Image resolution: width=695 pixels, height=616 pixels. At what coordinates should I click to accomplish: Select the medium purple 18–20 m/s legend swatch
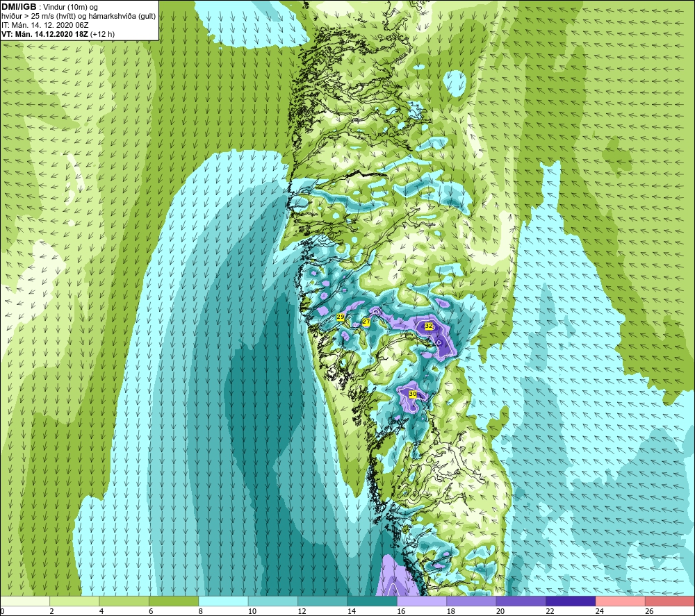pyautogui.click(x=472, y=601)
